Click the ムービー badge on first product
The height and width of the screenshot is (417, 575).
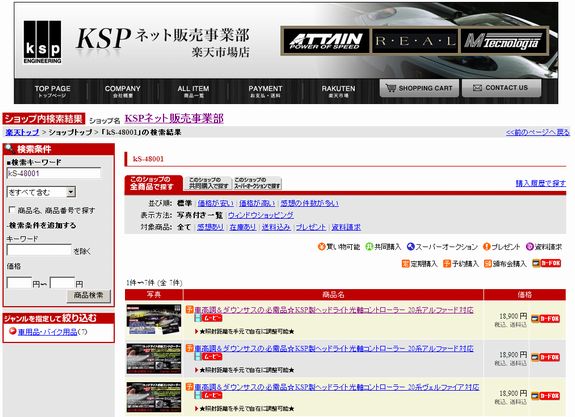pyautogui.click(x=208, y=318)
